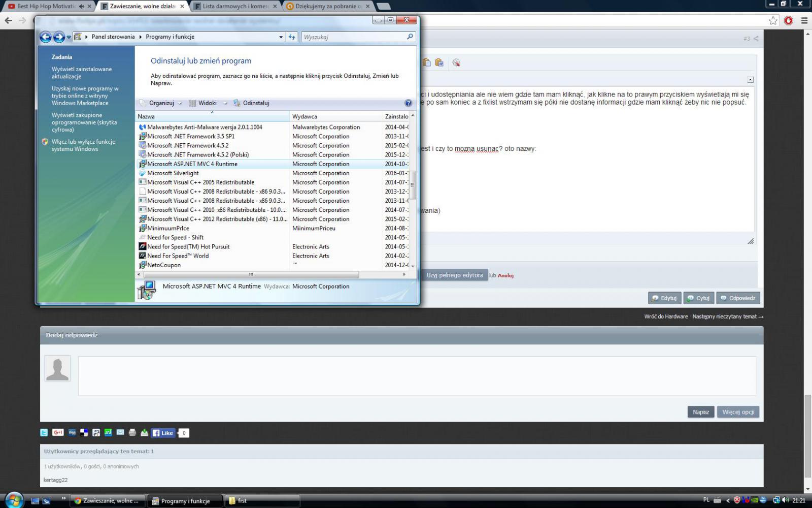The image size is (812, 508).
Task: Click vertical scrollbar thumb of programs list
Action: click(413, 185)
